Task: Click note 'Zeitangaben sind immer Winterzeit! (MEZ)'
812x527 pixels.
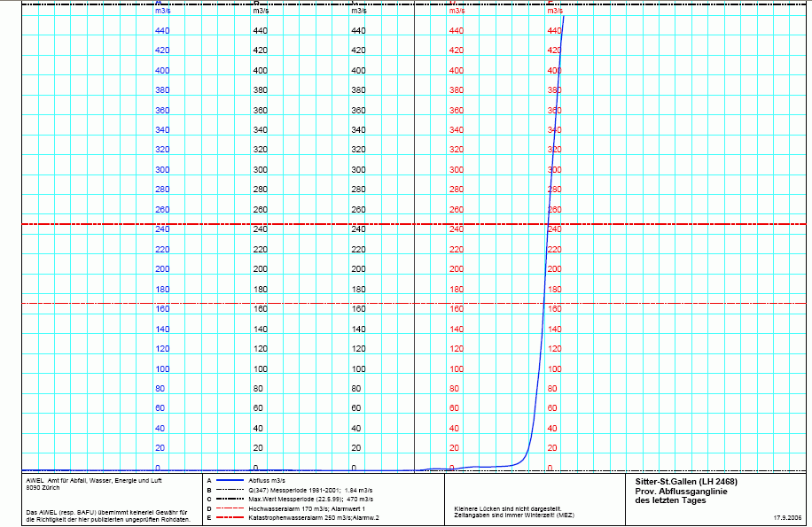Action: pyautogui.click(x=514, y=515)
